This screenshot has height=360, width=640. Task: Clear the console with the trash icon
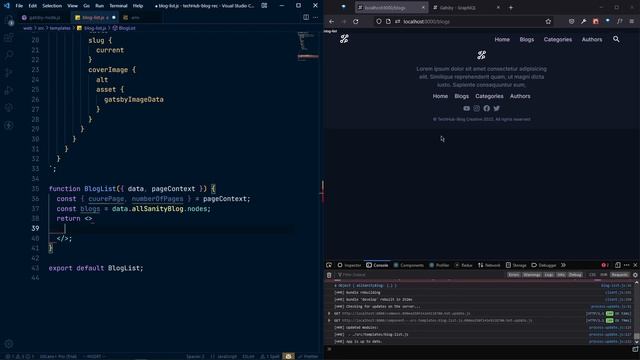click(329, 275)
